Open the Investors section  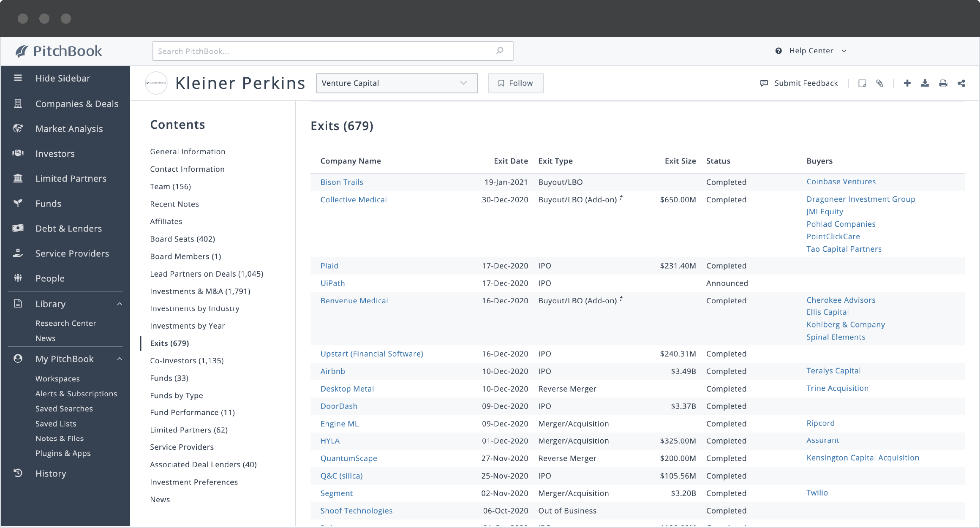(55, 153)
